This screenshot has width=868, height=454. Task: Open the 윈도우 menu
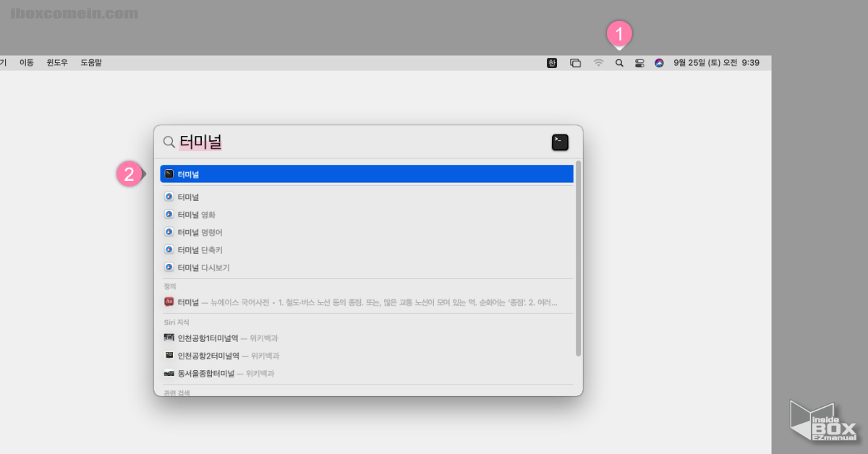pos(57,63)
